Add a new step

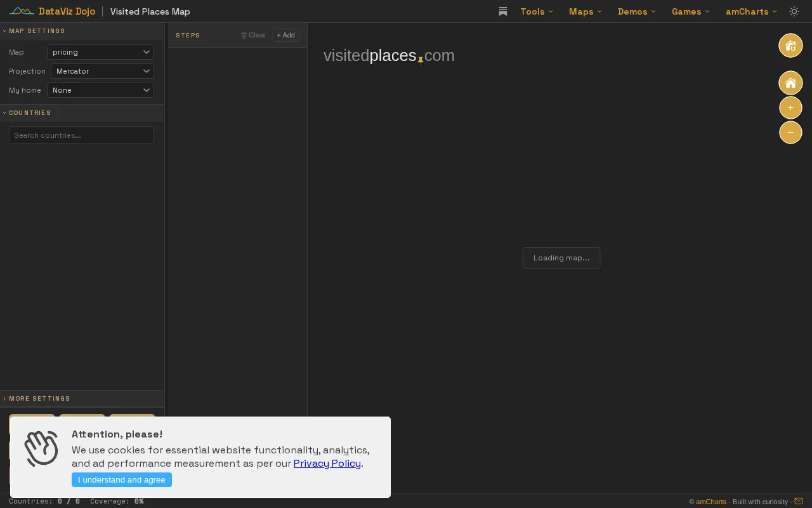[285, 35]
